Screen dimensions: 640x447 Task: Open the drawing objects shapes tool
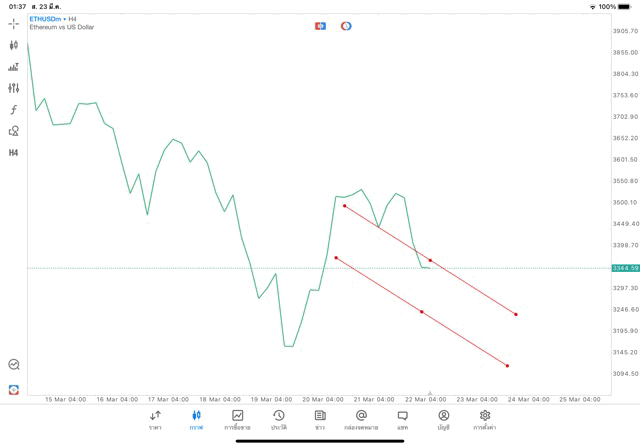14,131
